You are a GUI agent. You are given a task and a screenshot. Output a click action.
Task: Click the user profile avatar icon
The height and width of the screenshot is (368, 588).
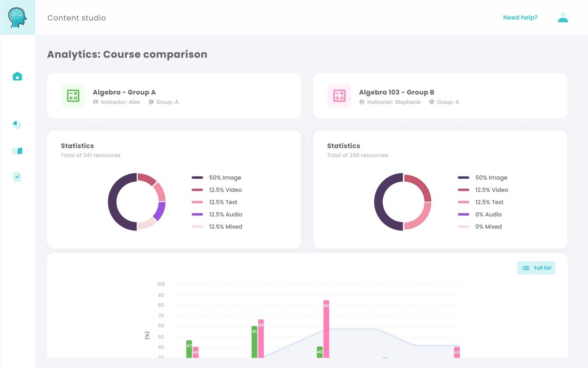click(563, 17)
